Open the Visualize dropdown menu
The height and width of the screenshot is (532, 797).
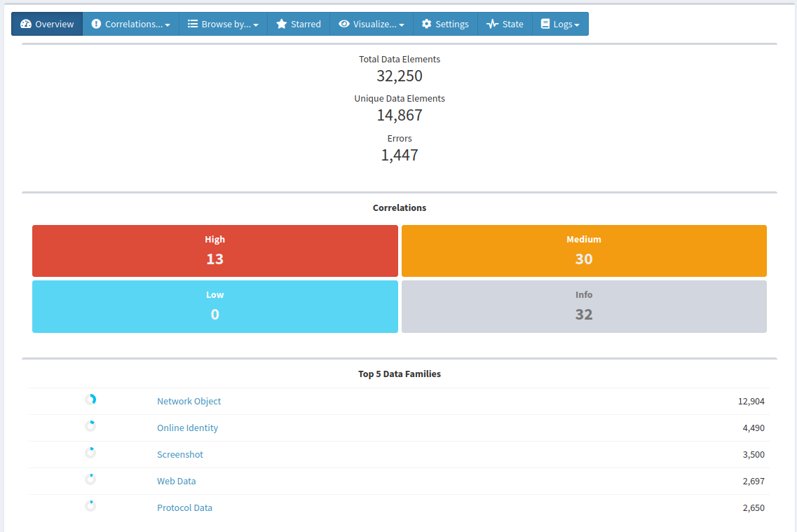tap(372, 24)
